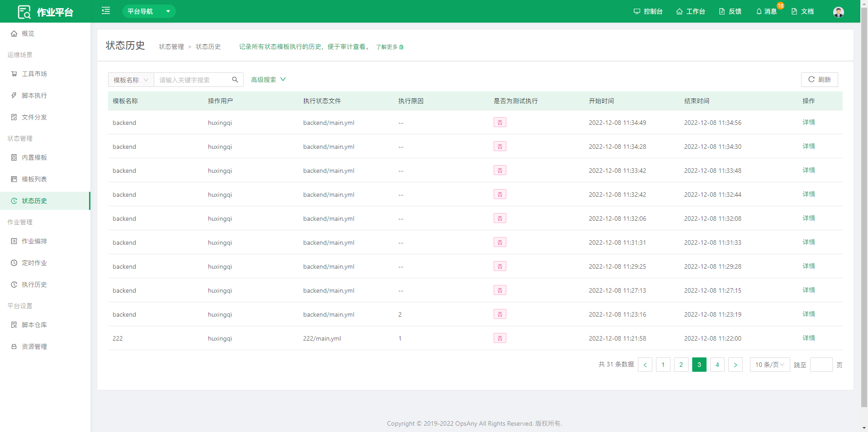Open 脚本仓库 in the sidebar
The height and width of the screenshot is (432, 868).
[45, 325]
